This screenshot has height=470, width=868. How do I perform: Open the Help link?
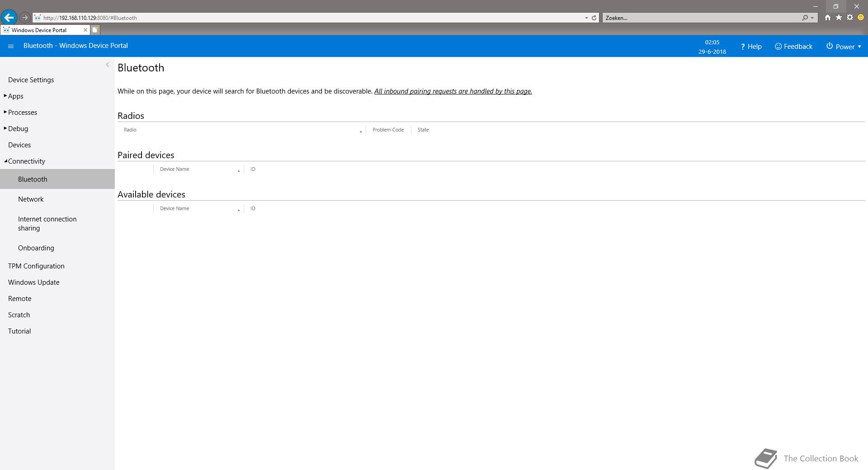click(751, 47)
